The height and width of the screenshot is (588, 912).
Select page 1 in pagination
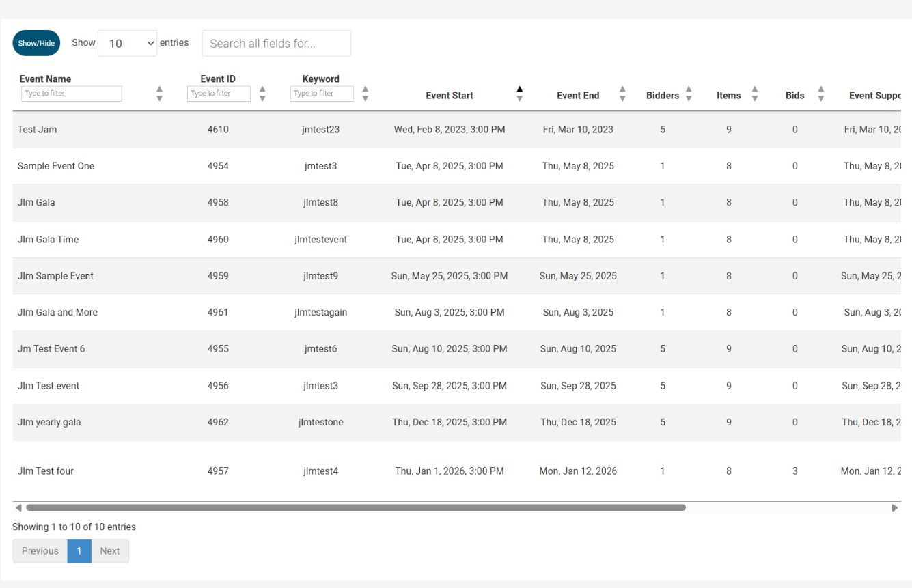[79, 551]
